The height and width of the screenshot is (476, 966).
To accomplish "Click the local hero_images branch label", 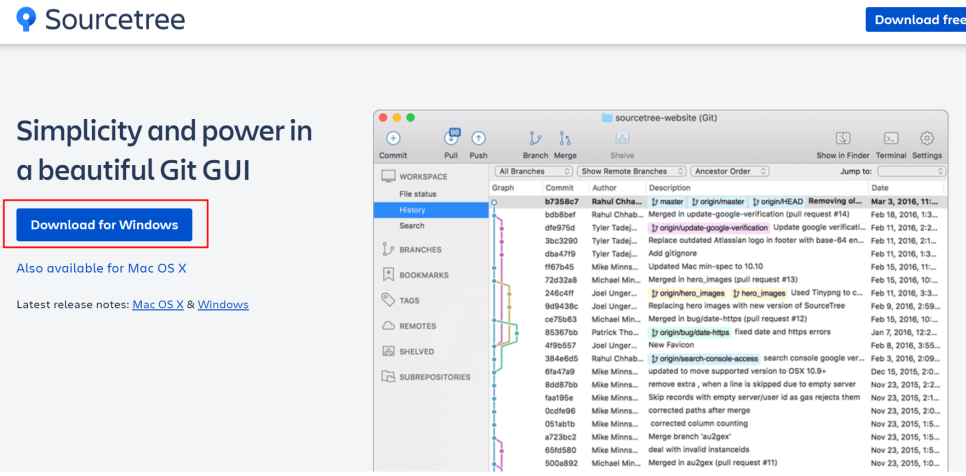I will pyautogui.click(x=759, y=293).
